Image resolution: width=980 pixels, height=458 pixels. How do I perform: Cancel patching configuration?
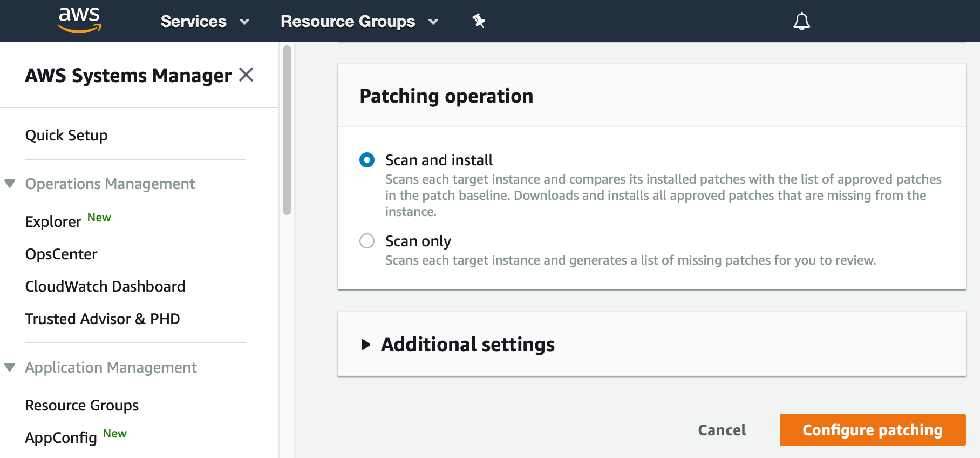pyautogui.click(x=722, y=430)
